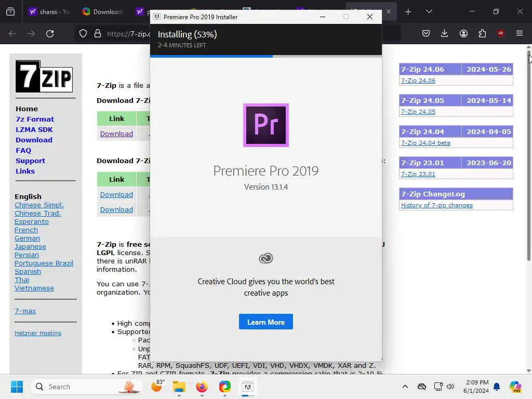
Task: Select Chinese Trad. language
Action: [37, 214]
